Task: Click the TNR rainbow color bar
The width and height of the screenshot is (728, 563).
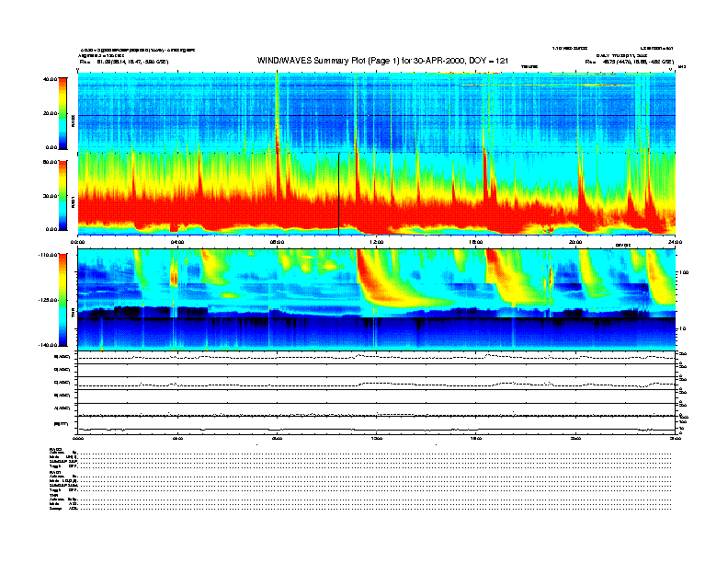Action: pyautogui.click(x=63, y=300)
